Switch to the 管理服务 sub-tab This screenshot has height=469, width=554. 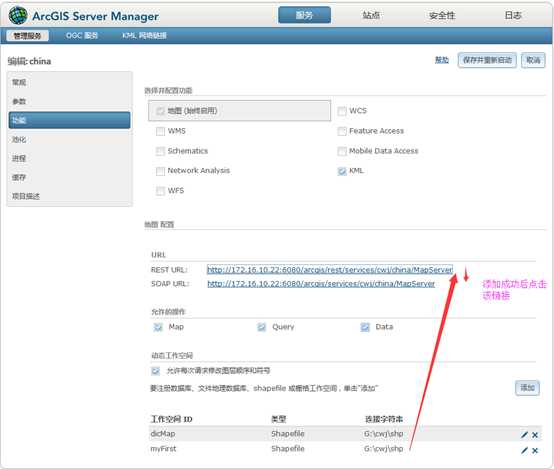pos(28,35)
